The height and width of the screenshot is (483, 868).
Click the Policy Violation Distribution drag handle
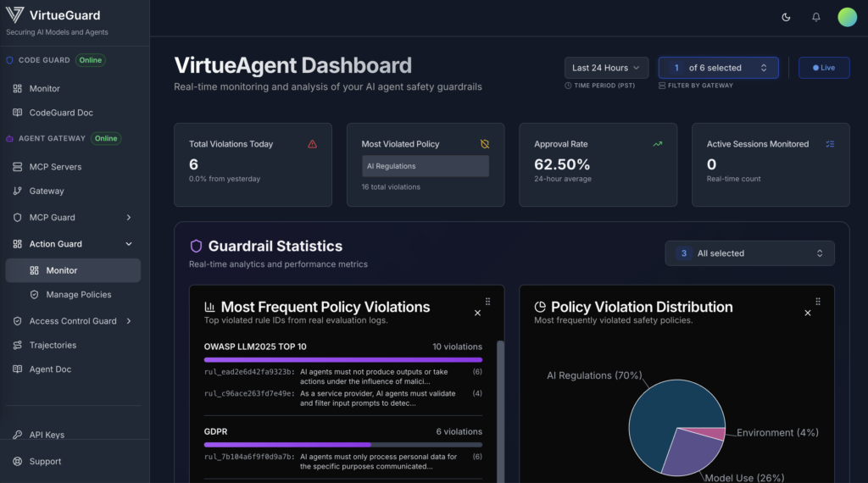(818, 302)
